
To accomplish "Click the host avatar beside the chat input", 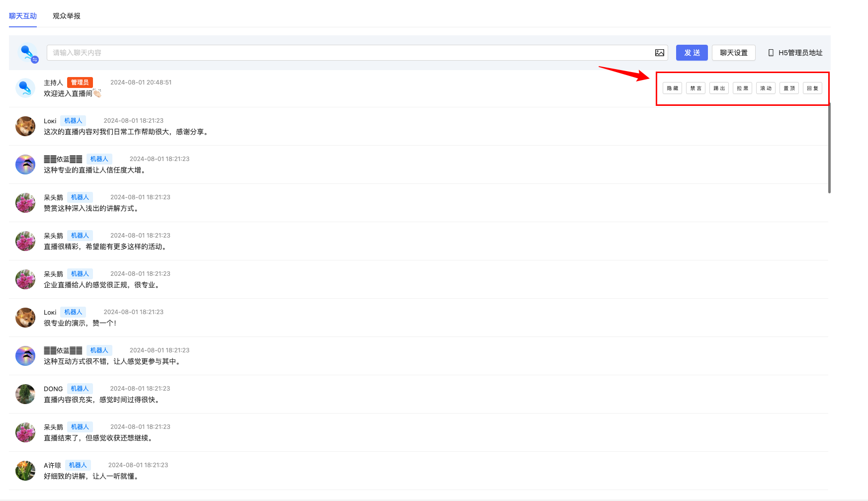I will pos(27,53).
